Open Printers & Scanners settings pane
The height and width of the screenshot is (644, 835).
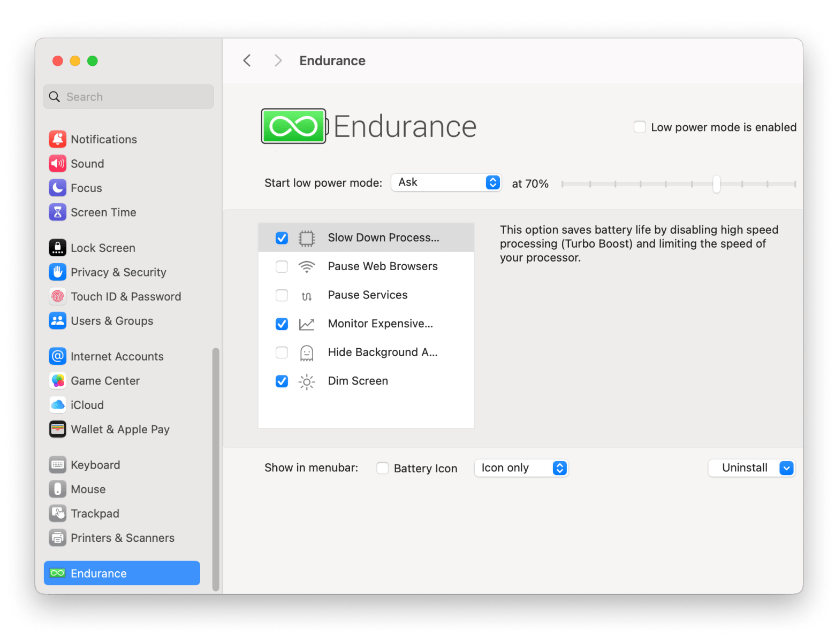(122, 538)
